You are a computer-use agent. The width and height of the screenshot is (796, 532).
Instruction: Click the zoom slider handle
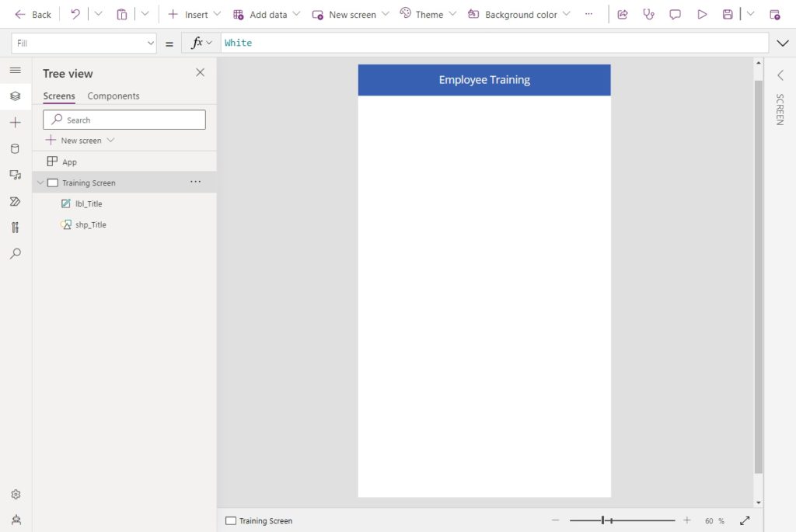click(602, 520)
